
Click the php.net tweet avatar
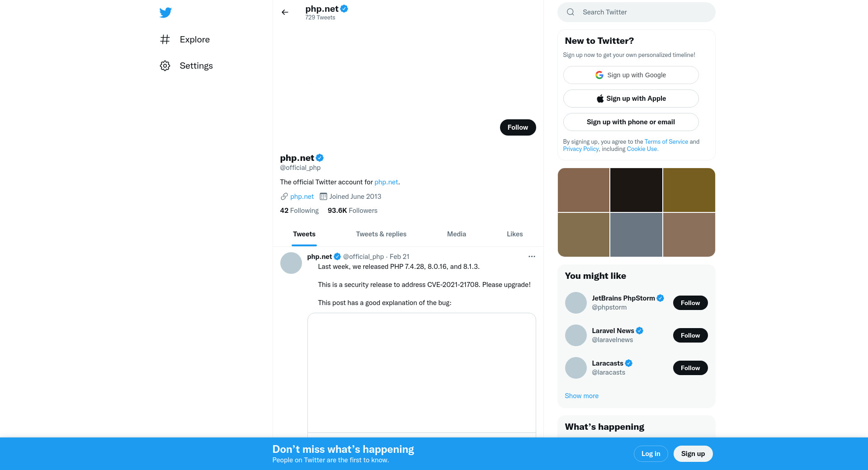[291, 263]
